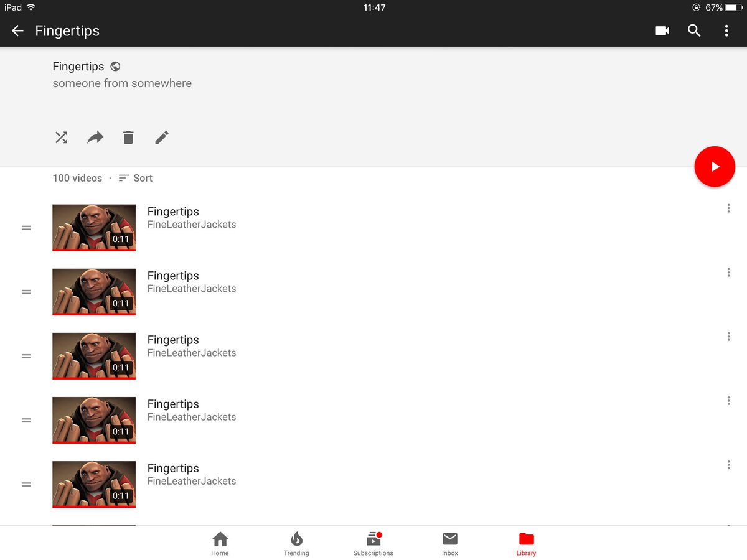Open the Subscriptions tab
747x560 pixels.
click(374, 544)
